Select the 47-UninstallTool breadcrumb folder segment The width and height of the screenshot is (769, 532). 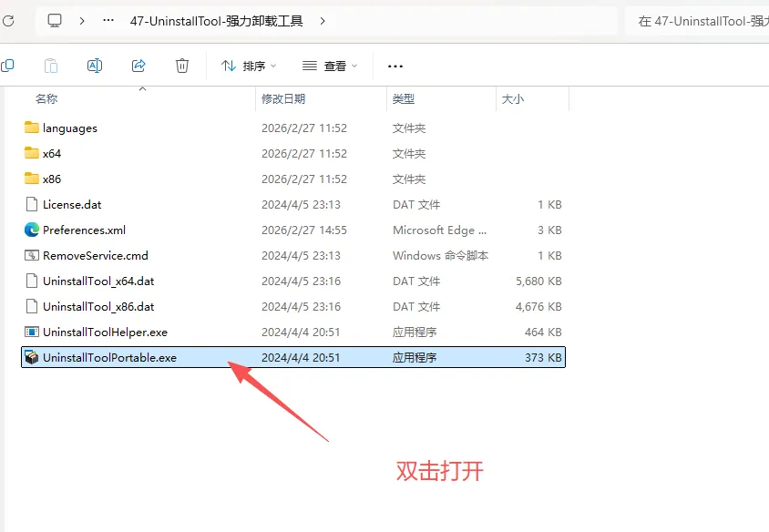point(216,21)
